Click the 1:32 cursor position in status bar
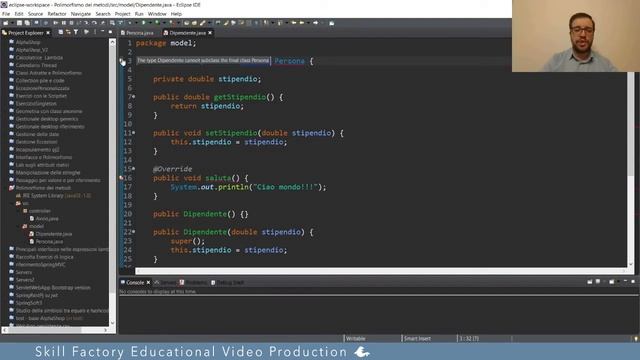The image size is (640, 360). pos(469,338)
